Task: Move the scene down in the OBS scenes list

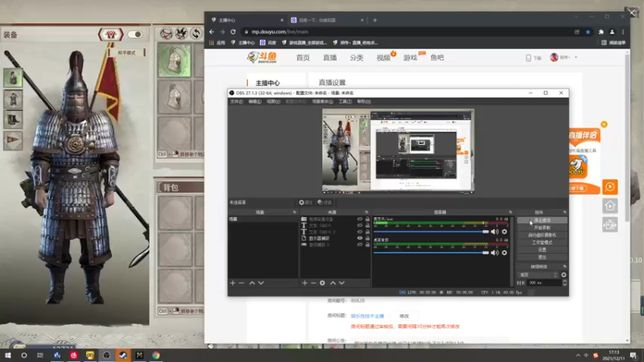Action: coord(261,283)
